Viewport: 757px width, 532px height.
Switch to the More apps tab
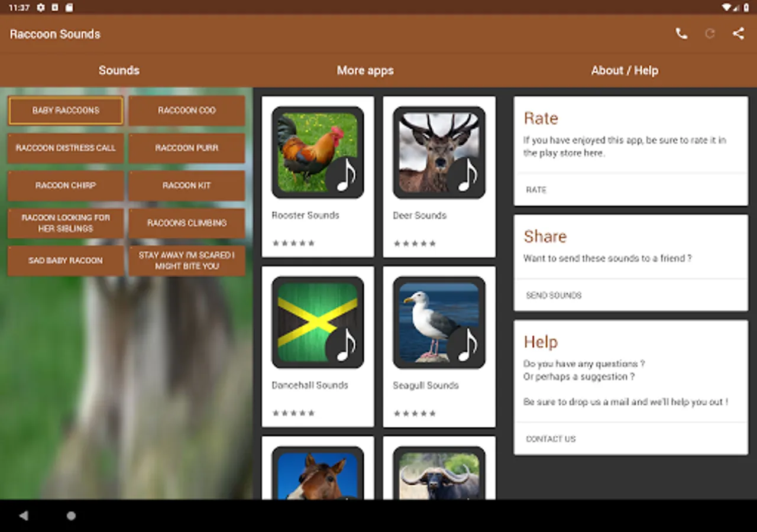(365, 70)
